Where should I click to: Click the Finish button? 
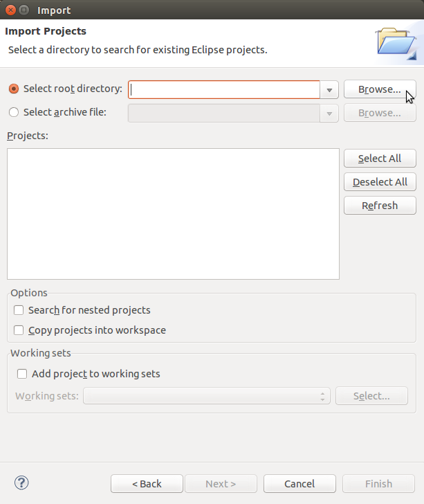378,483
